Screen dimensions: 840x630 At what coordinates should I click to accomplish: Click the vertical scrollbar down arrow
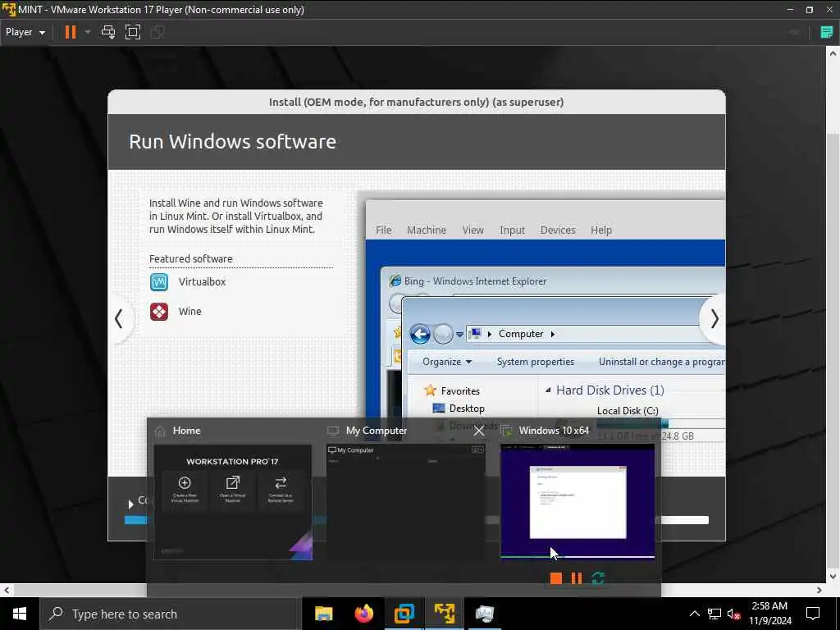(832, 577)
